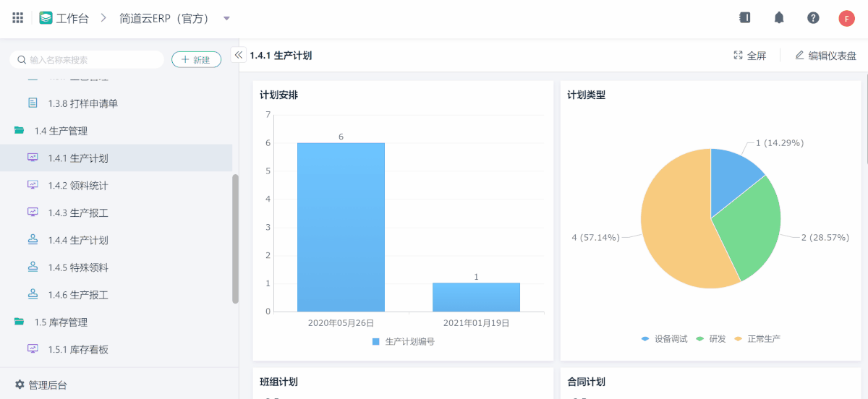Image resolution: width=868 pixels, height=399 pixels.
Task: Open the notification bell
Action: 779,18
